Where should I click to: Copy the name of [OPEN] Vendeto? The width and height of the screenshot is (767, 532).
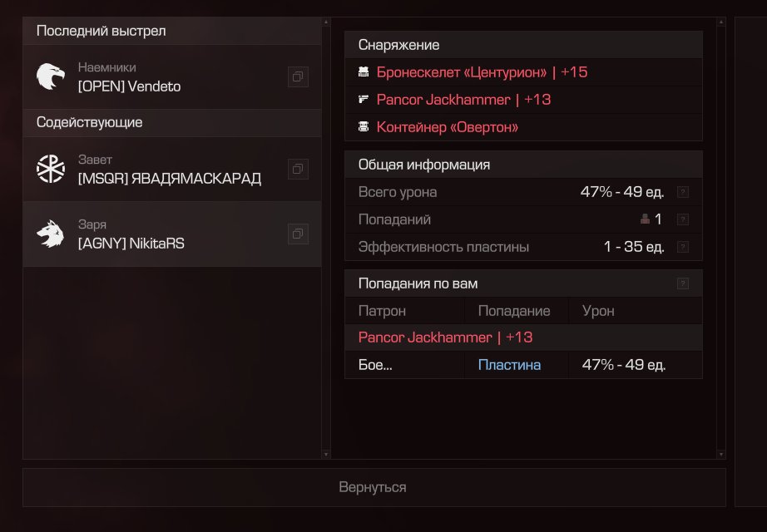[298, 77]
